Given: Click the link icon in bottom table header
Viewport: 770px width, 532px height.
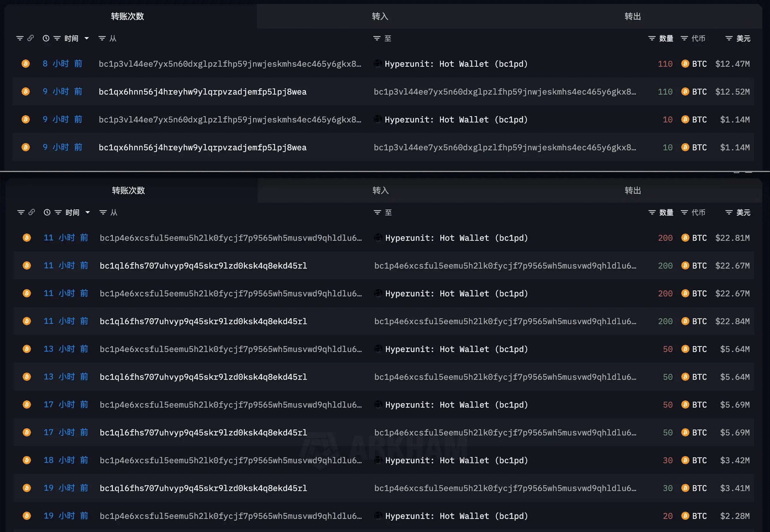Looking at the screenshot, I should tap(32, 212).
